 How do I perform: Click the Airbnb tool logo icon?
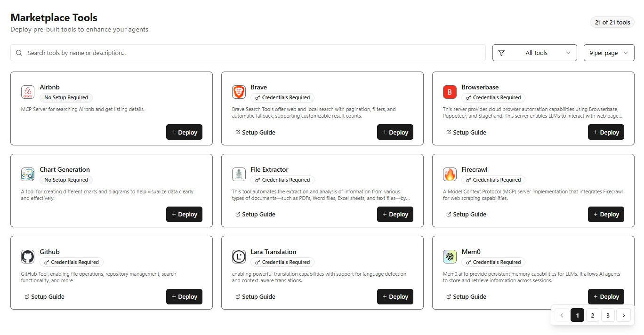[x=28, y=92]
